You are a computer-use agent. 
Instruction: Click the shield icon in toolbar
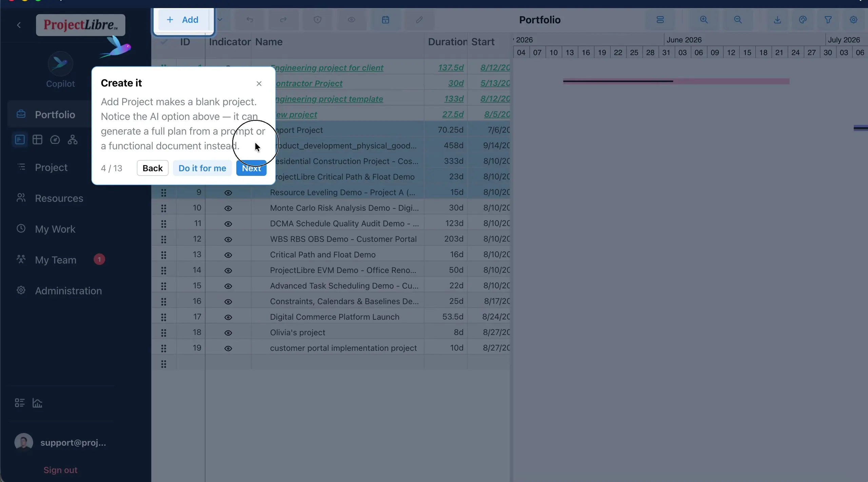(317, 20)
